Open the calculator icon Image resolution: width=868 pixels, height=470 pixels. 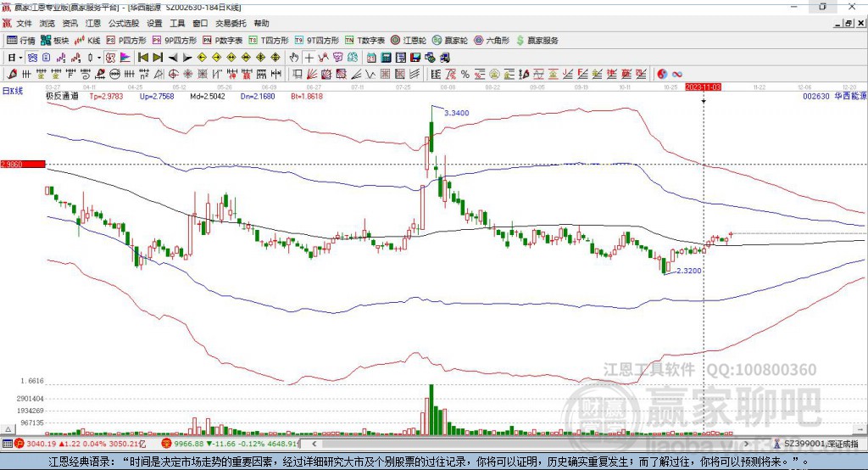(386, 58)
